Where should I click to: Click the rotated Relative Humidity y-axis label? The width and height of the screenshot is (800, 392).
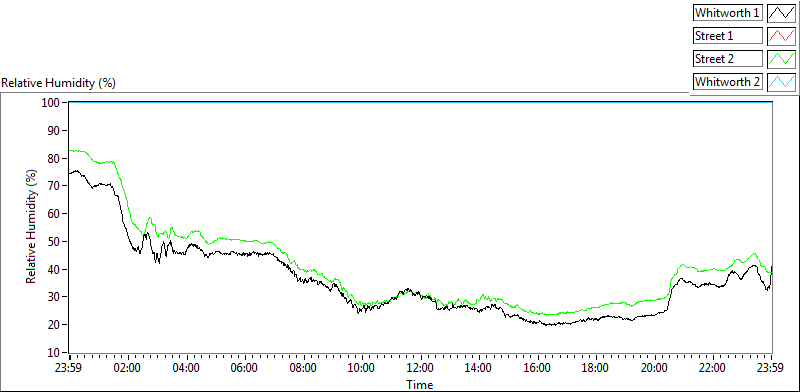pos(32,228)
